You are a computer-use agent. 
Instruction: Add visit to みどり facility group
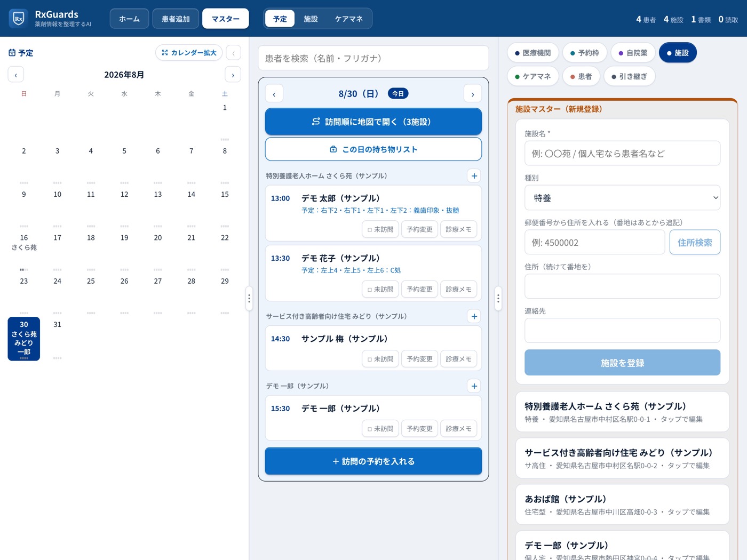pos(474,316)
